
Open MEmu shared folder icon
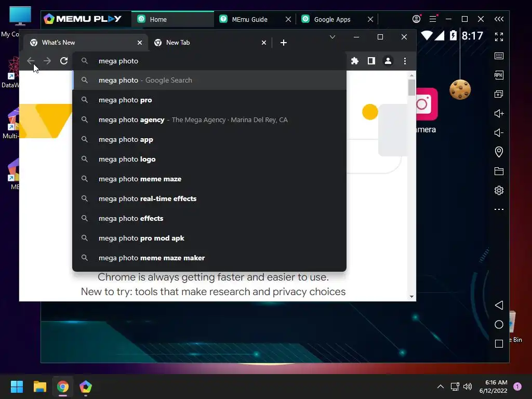(499, 171)
